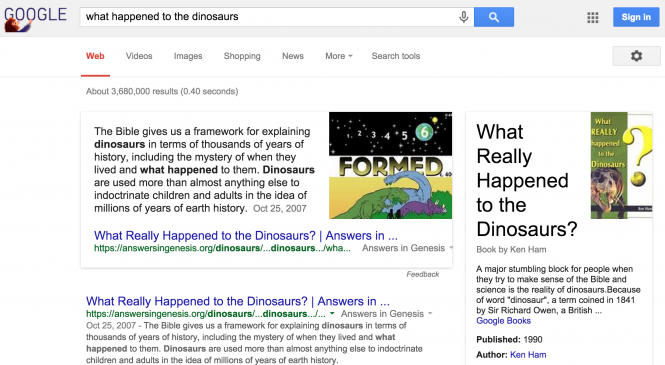Click the Feedback link below the snippet
The width and height of the screenshot is (665, 365).
coord(422,274)
